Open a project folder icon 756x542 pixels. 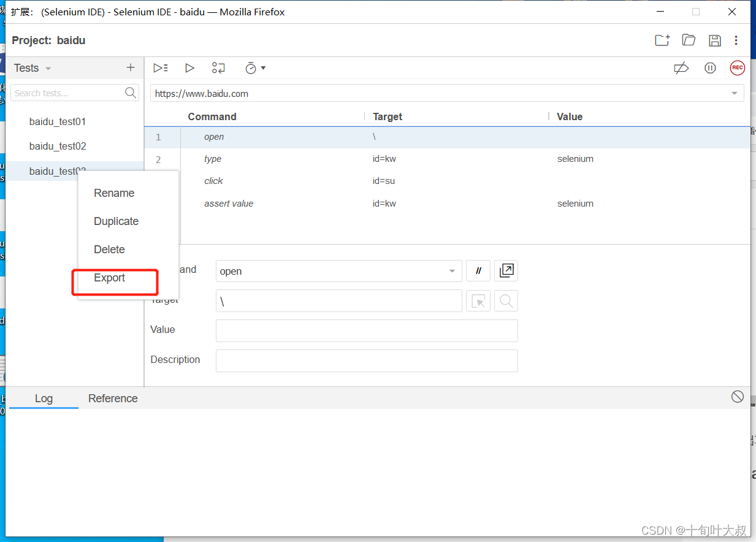[689, 40]
